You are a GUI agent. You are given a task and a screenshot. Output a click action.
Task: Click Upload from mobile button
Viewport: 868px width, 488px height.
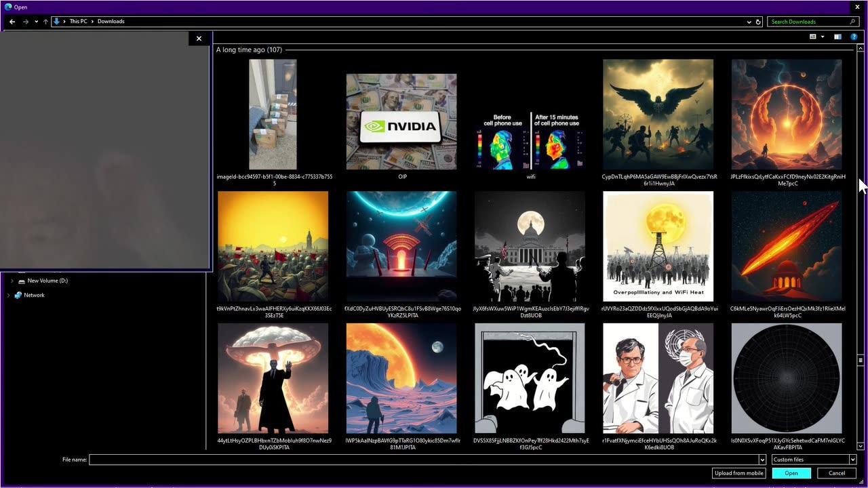point(739,473)
